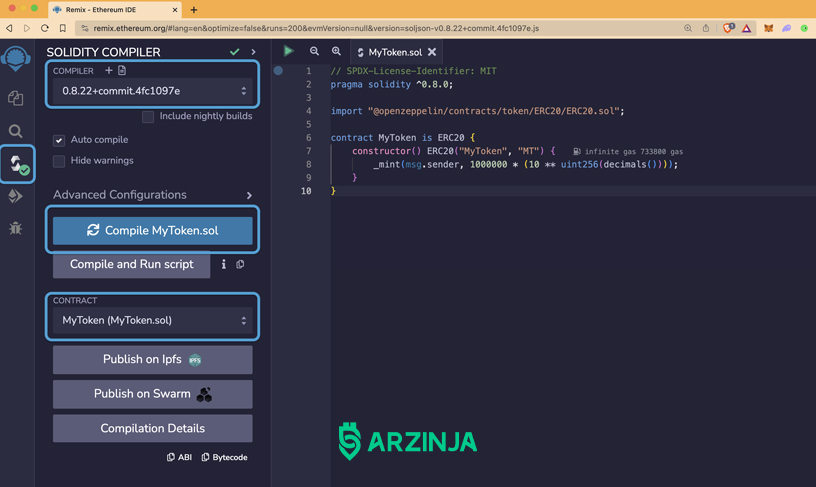Open Brave Rewards triangle icon
The height and width of the screenshot is (487, 816).
[746, 28]
